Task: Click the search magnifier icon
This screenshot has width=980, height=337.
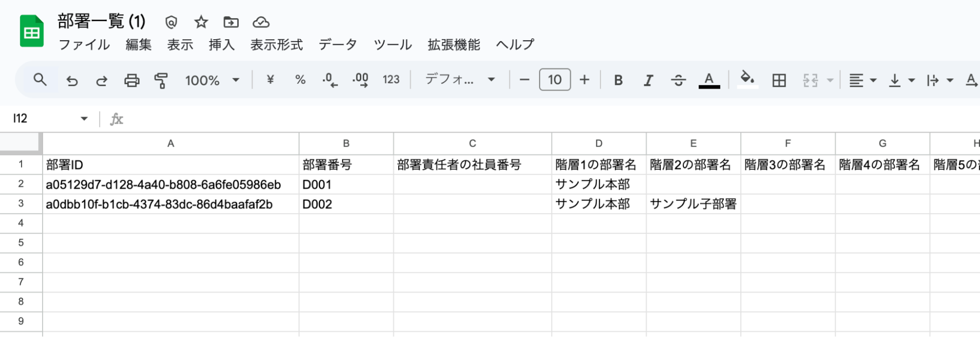Action: [40, 80]
